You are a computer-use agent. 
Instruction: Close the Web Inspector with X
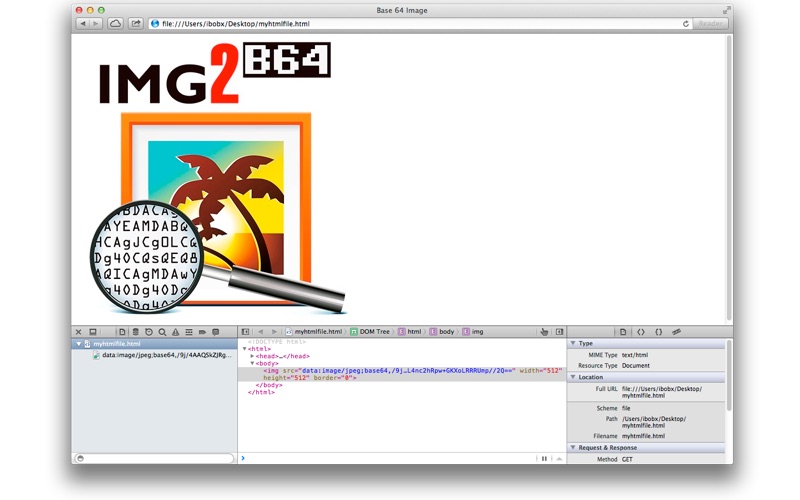[x=78, y=332]
